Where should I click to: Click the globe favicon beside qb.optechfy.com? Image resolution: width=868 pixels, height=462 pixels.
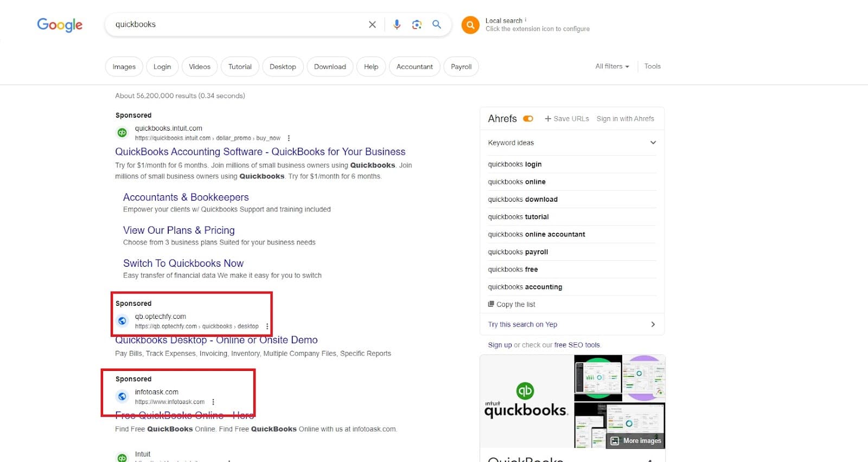point(122,321)
